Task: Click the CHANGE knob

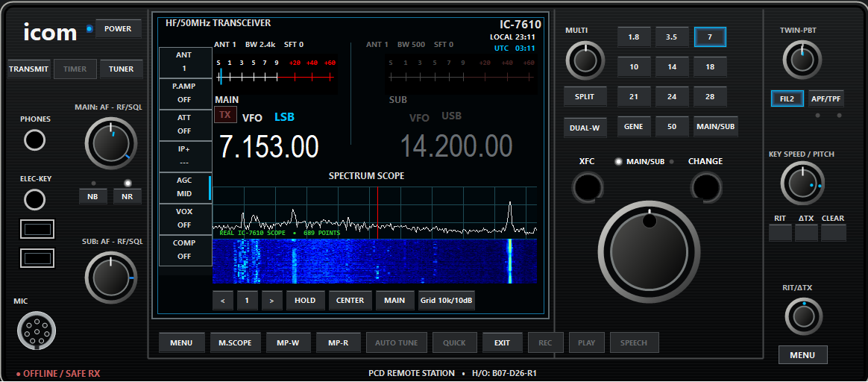Action: [x=705, y=187]
